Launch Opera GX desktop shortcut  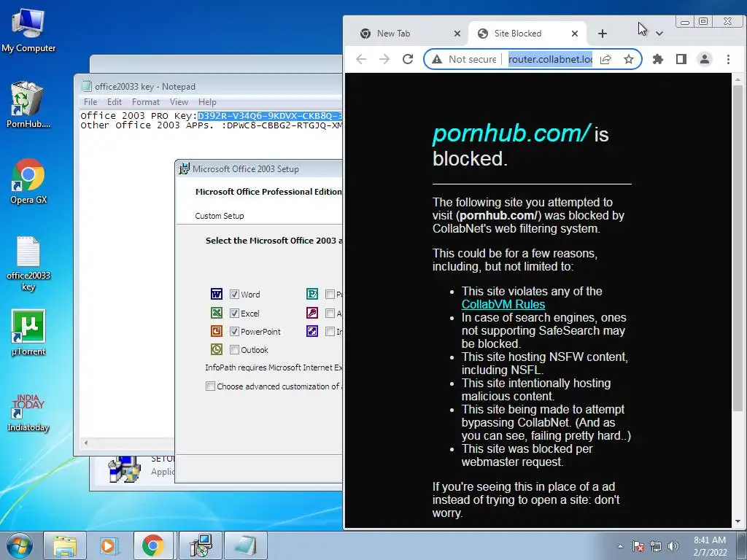pyautogui.click(x=28, y=181)
